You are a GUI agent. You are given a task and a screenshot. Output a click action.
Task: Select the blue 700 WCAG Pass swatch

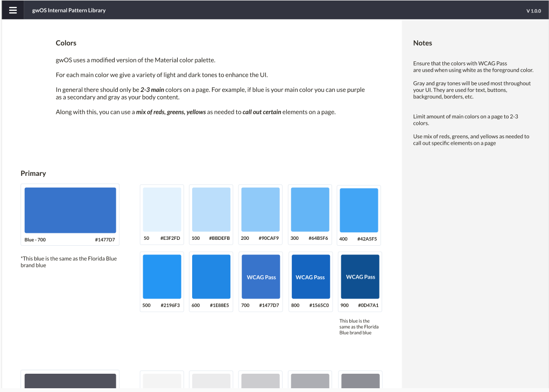click(261, 276)
